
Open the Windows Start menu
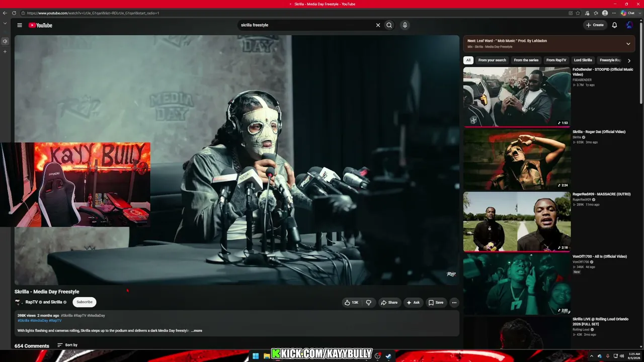coord(256,356)
